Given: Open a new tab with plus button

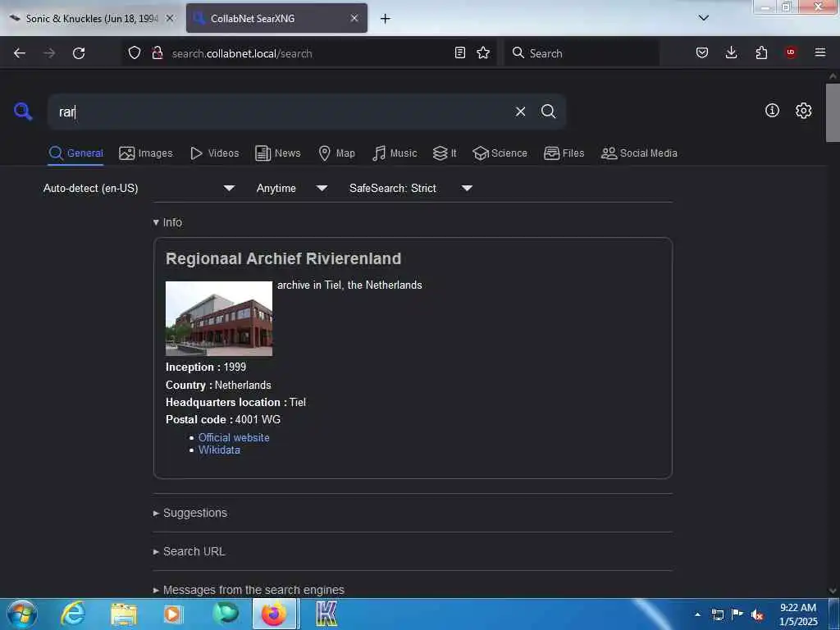Looking at the screenshot, I should pyautogui.click(x=386, y=19).
